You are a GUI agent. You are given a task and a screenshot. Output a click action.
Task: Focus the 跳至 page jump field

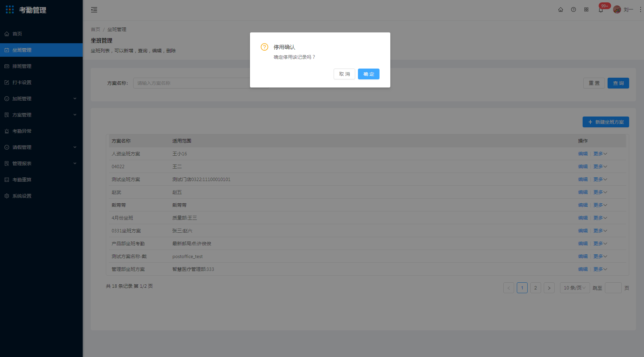coord(613,288)
